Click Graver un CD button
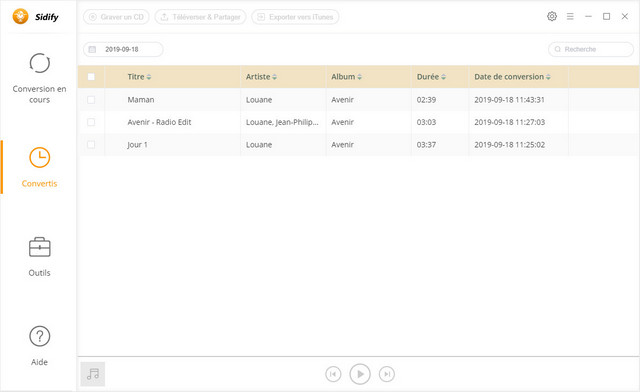 tap(116, 17)
